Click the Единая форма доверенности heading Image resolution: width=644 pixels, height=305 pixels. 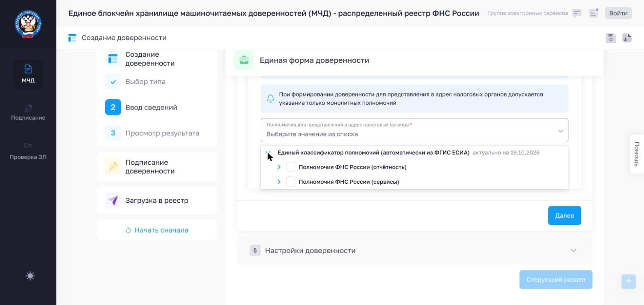[x=314, y=60]
